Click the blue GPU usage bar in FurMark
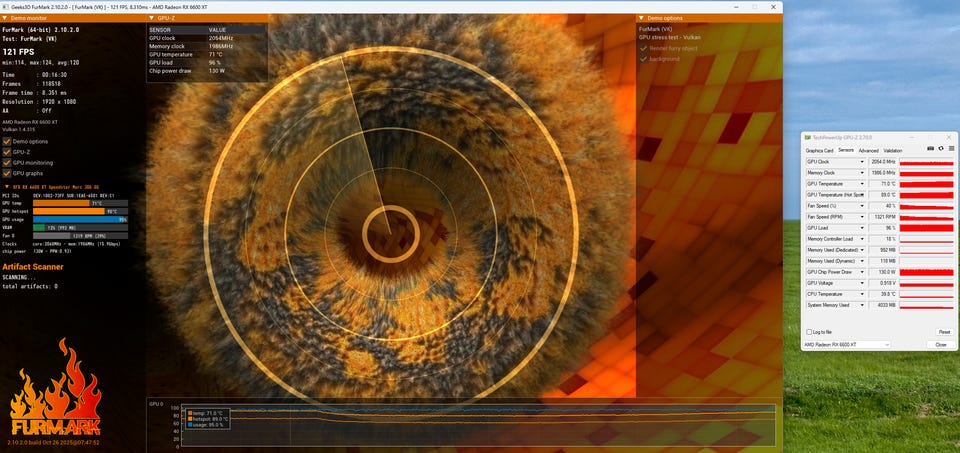Image resolution: width=960 pixels, height=453 pixels. (x=80, y=219)
